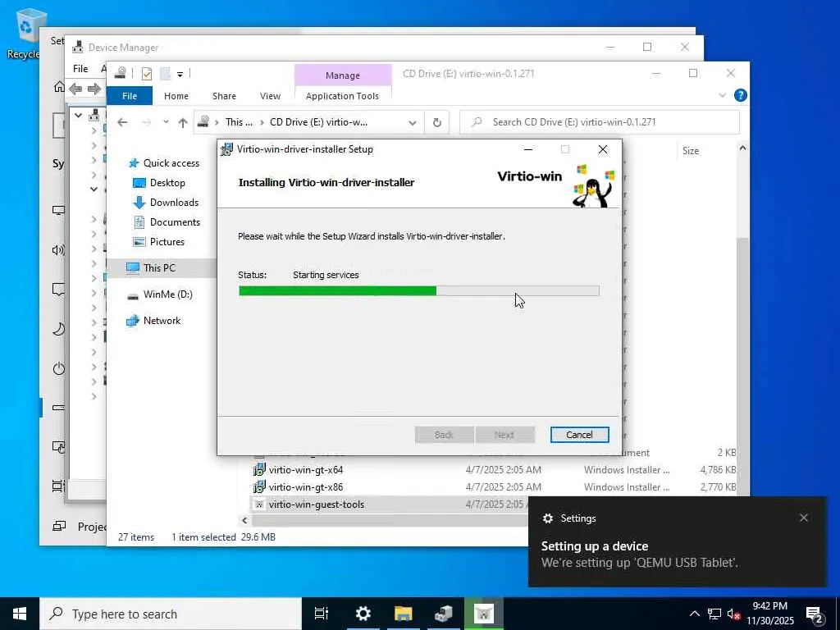
Task: Open Device Manager taskbar icon
Action: click(x=444, y=614)
